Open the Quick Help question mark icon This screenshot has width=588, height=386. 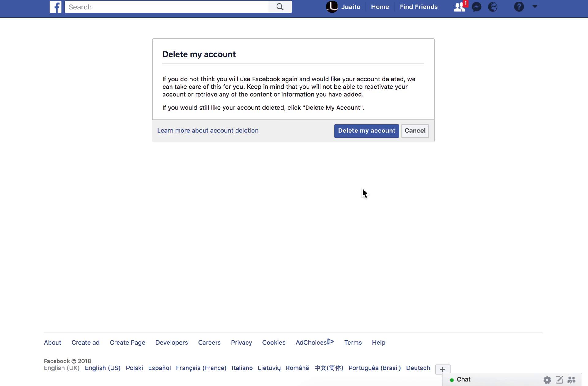point(519,7)
